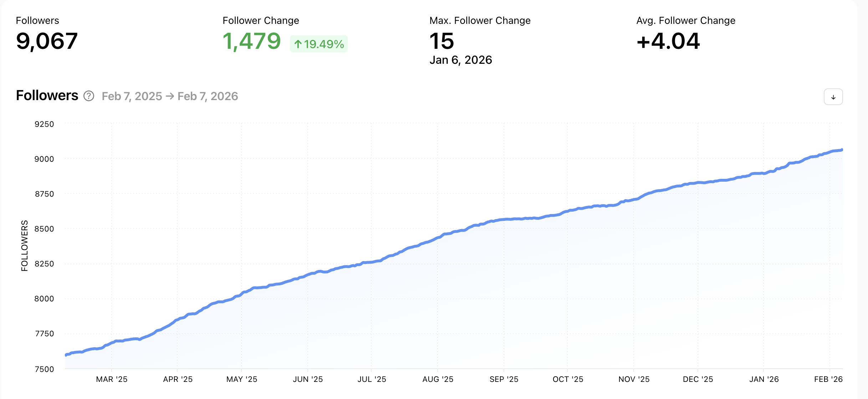Image resolution: width=868 pixels, height=399 pixels.
Task: Click the Max. Follower Change value 15
Action: (x=441, y=41)
